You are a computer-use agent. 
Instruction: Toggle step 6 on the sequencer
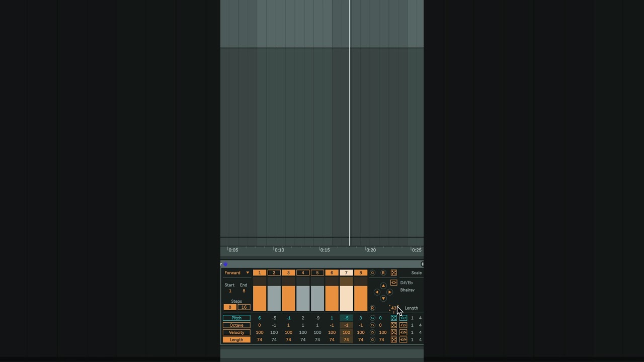332,273
